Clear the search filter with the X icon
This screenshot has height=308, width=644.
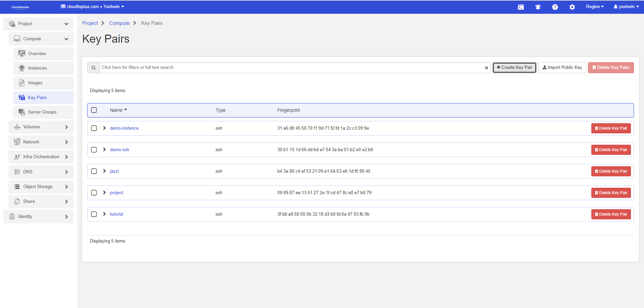[x=486, y=68]
